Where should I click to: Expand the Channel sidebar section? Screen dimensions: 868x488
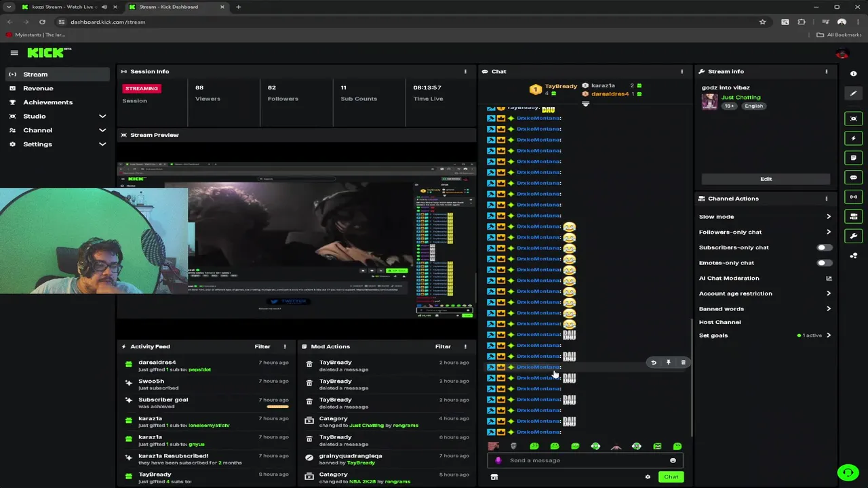(x=102, y=130)
